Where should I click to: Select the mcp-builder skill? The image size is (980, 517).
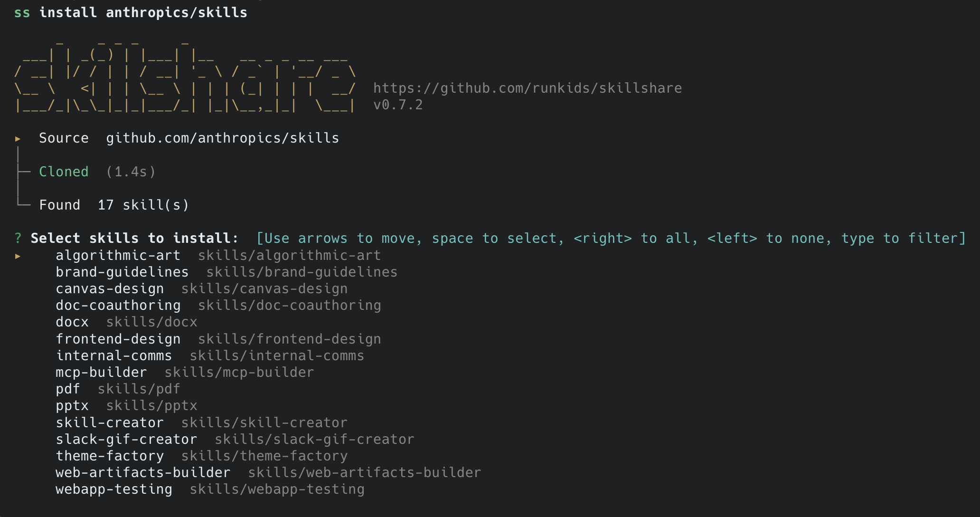(x=102, y=372)
